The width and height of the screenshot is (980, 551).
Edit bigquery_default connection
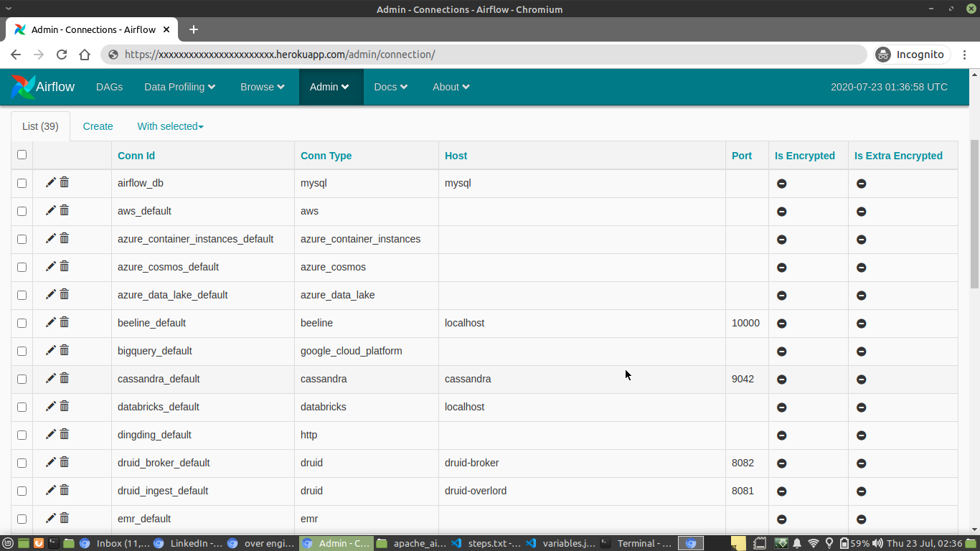51,350
